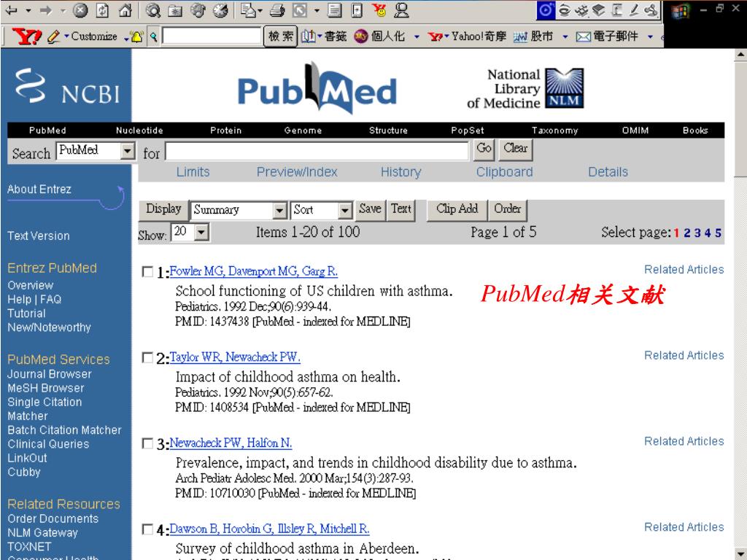This screenshot has height=560, width=747.
Task: Stop page loading with the Stop icon
Action: 80,10
